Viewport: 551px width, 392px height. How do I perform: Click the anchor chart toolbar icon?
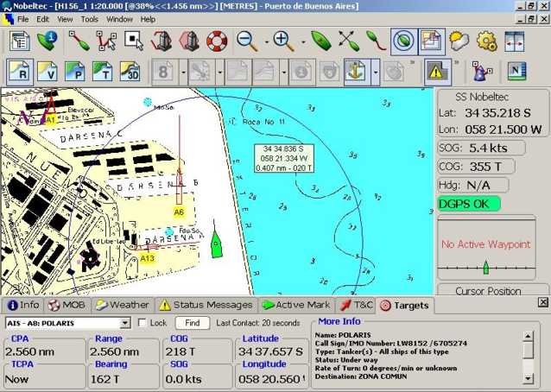point(357,72)
